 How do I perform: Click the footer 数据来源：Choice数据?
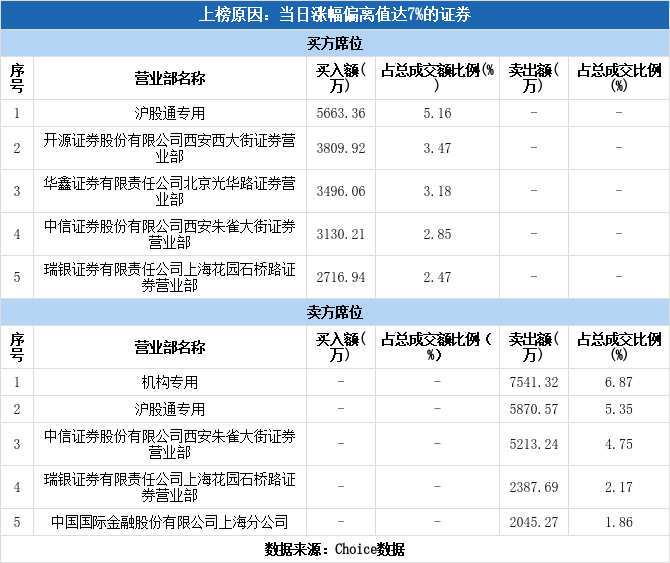335,549
